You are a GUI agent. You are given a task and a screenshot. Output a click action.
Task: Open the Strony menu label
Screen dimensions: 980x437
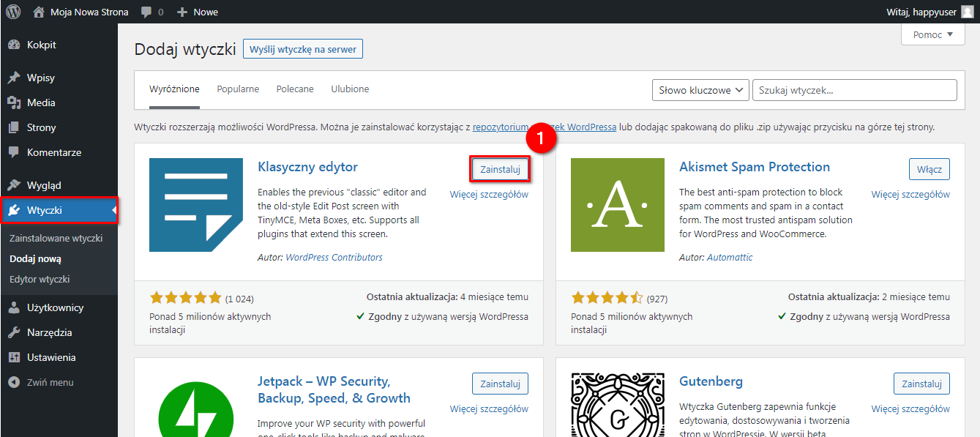coord(42,127)
